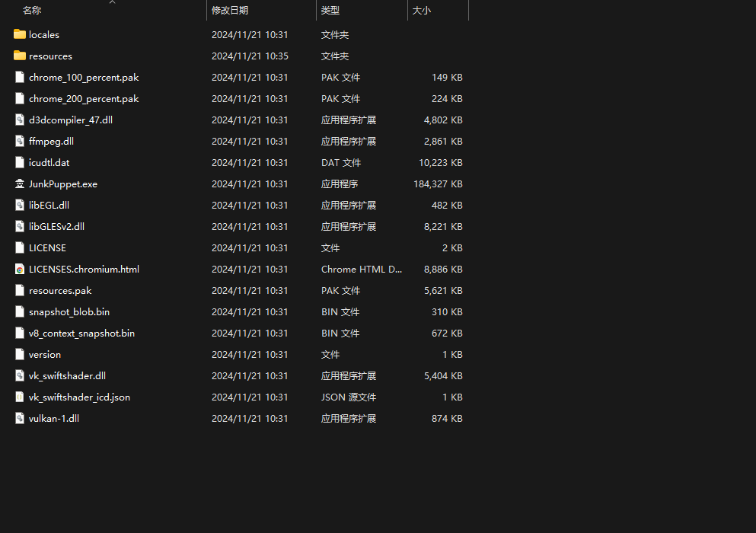Click the 8,221 KB size value

(443, 226)
